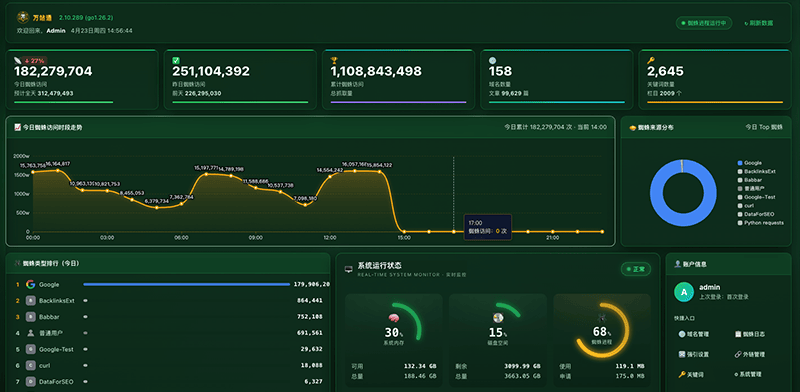Click the value 864,441 in BacklinksExt row
The image size is (800, 392).
310,301
